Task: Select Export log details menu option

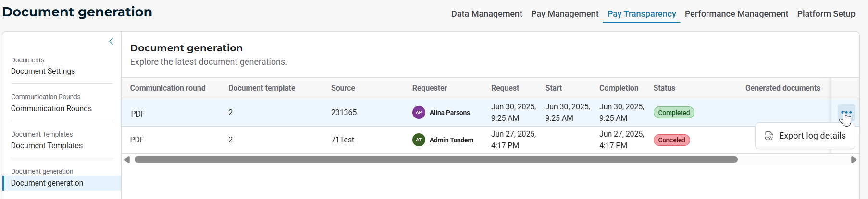Action: 812,136
